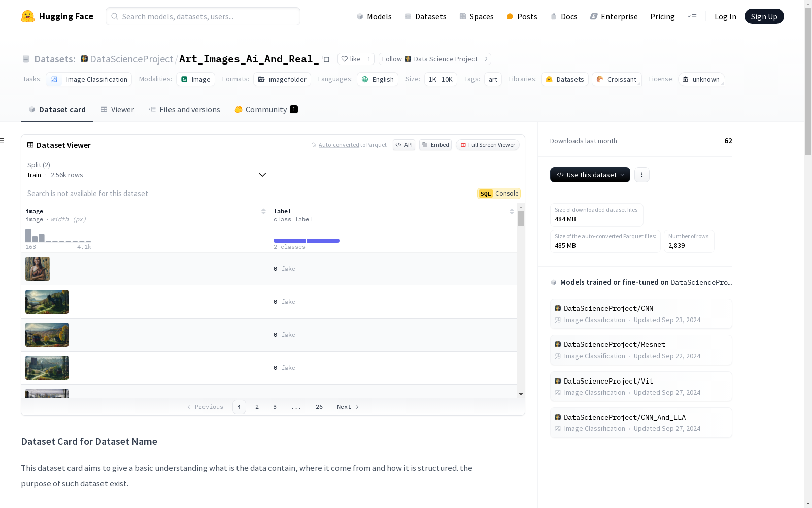Open the SQL Console
Screen dimensions: 812x508
point(499,194)
